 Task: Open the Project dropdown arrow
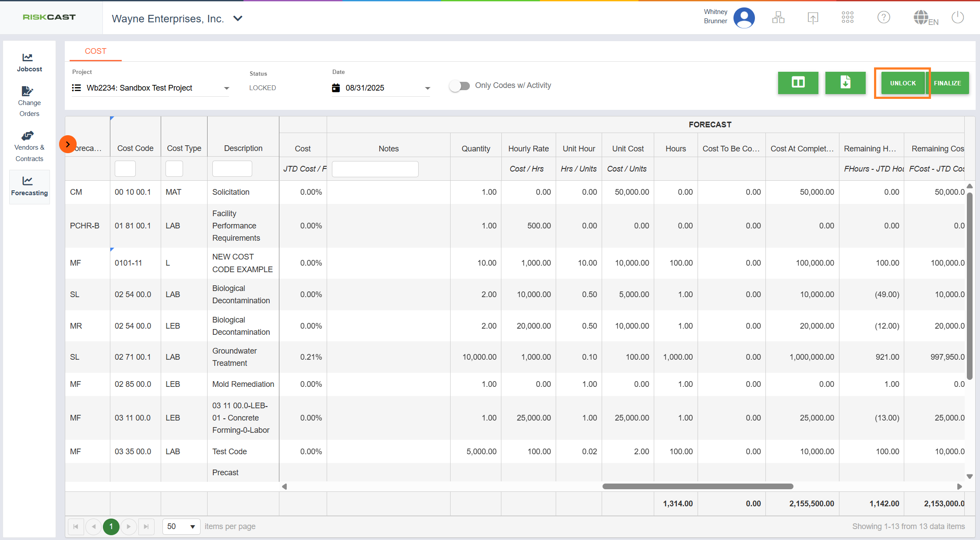[x=226, y=88]
